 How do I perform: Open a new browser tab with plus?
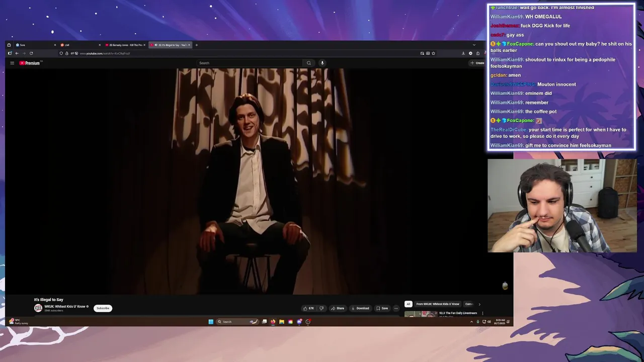197,45
